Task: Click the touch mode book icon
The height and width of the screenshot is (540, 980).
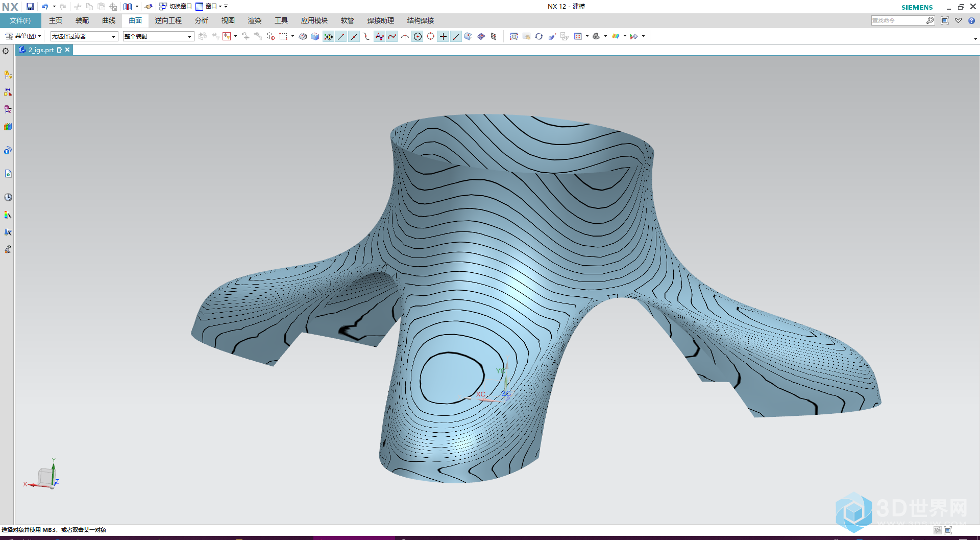Action: point(128,7)
